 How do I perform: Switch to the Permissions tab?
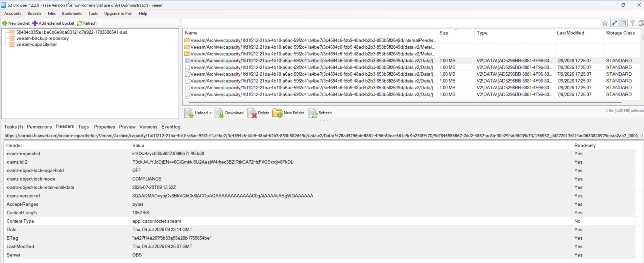pos(39,127)
